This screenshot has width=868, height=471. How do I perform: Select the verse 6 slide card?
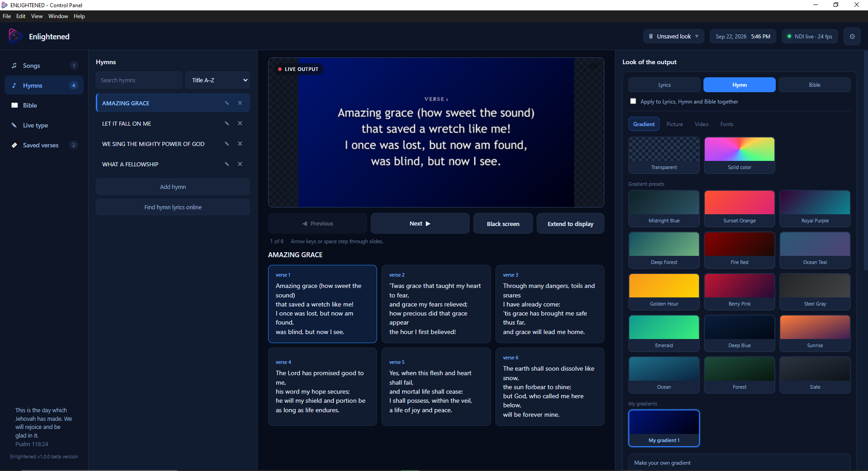coord(550,386)
